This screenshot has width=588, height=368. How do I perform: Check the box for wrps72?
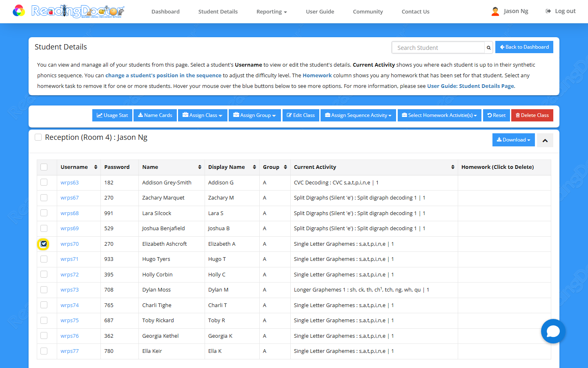pos(44,274)
